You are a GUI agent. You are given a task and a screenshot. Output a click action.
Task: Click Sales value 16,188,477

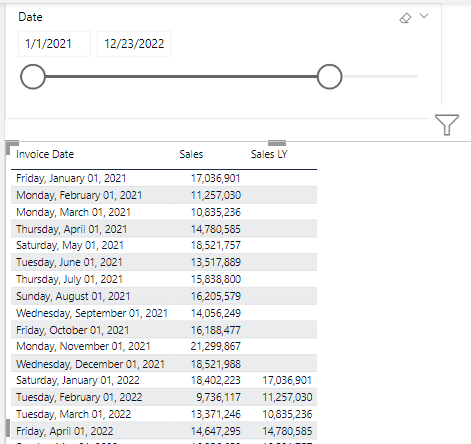coord(216,330)
